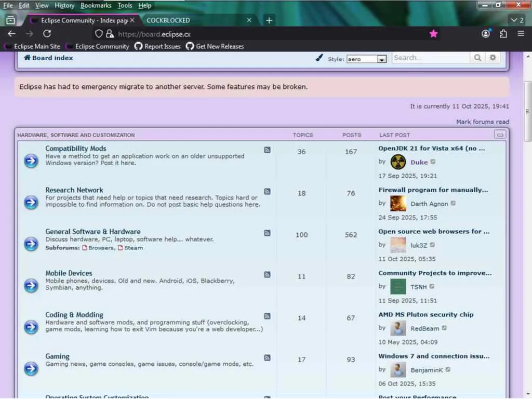Click RSS feed icon for General Software & Hardware
This screenshot has height=399, width=532.
click(268, 233)
